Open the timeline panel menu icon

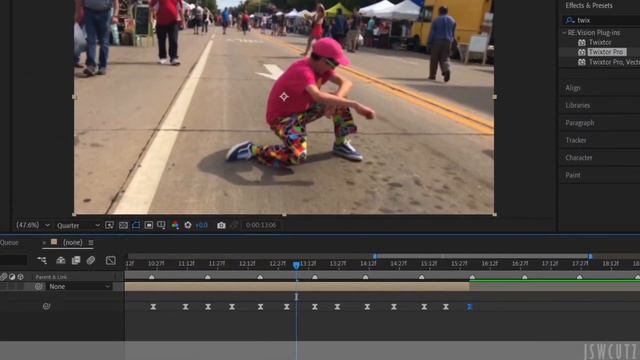[x=91, y=243]
